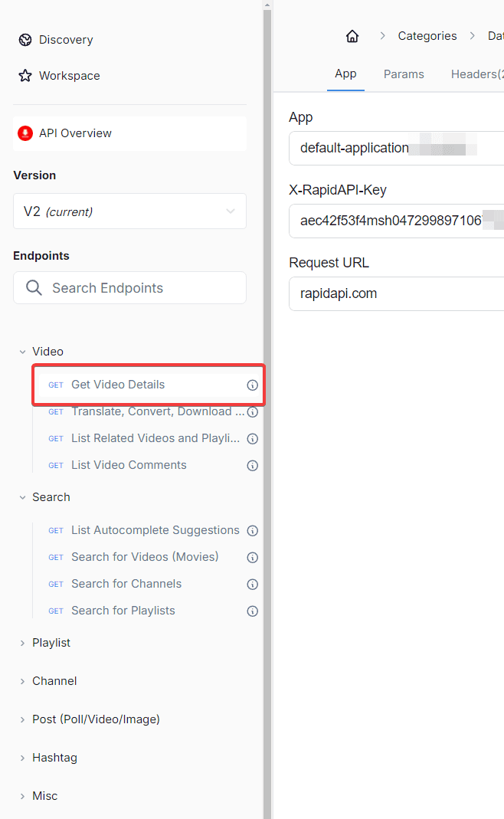The height and width of the screenshot is (819, 504).
Task: Click the Search Endpoints field
Action: (129, 288)
